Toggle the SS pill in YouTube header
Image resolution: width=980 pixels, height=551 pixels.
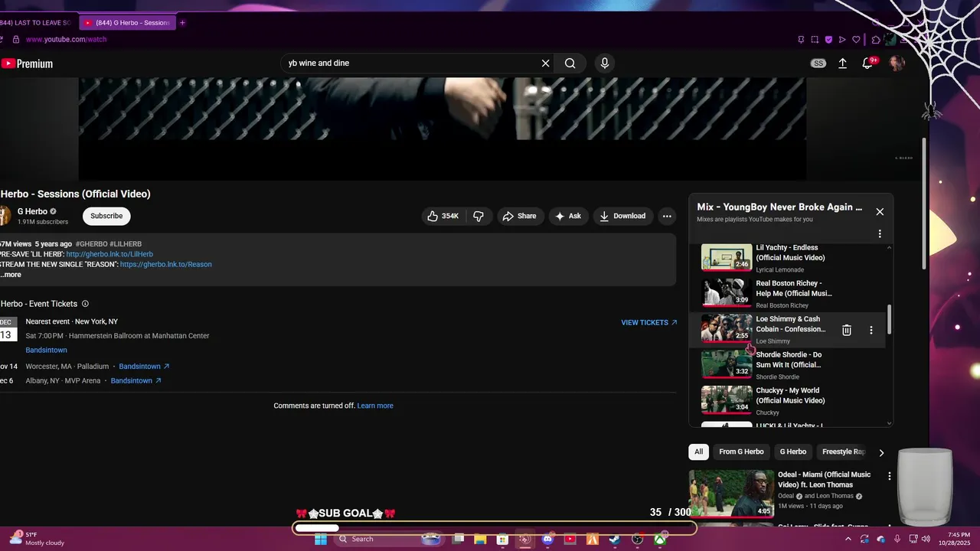click(x=818, y=64)
